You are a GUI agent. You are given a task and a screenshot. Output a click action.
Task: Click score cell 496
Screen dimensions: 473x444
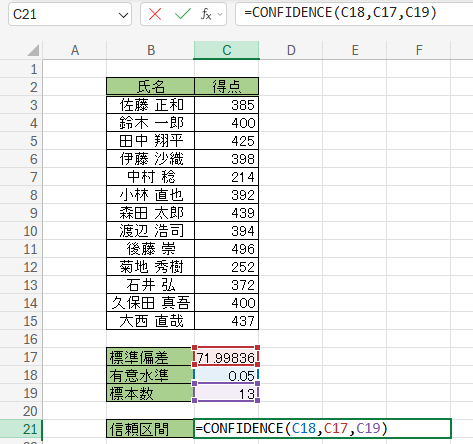227,249
